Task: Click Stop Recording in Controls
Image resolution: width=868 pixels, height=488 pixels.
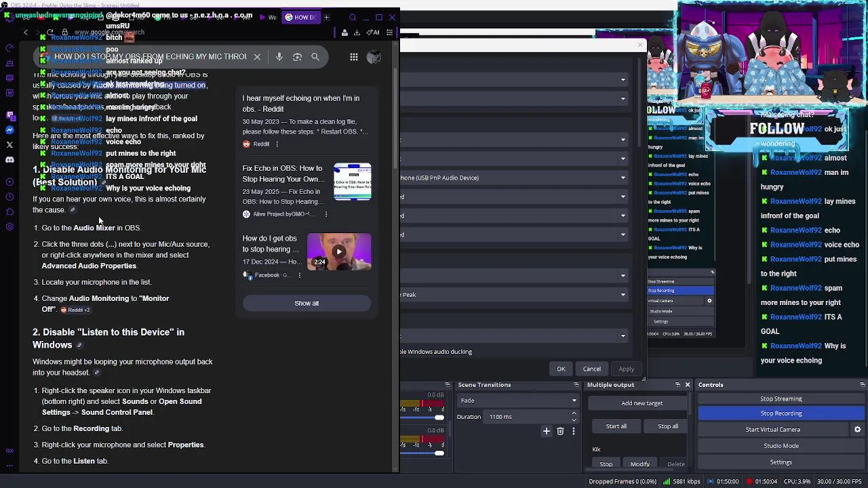Action: (x=781, y=413)
